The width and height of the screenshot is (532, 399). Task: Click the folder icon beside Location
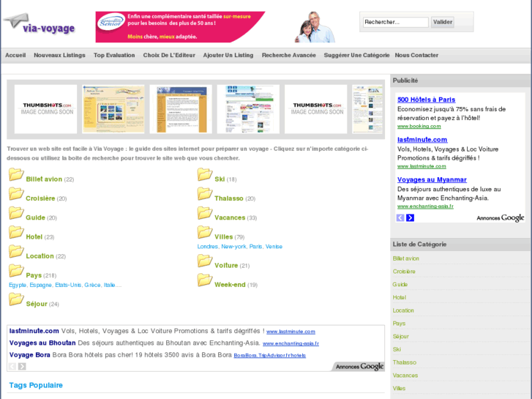(16, 251)
